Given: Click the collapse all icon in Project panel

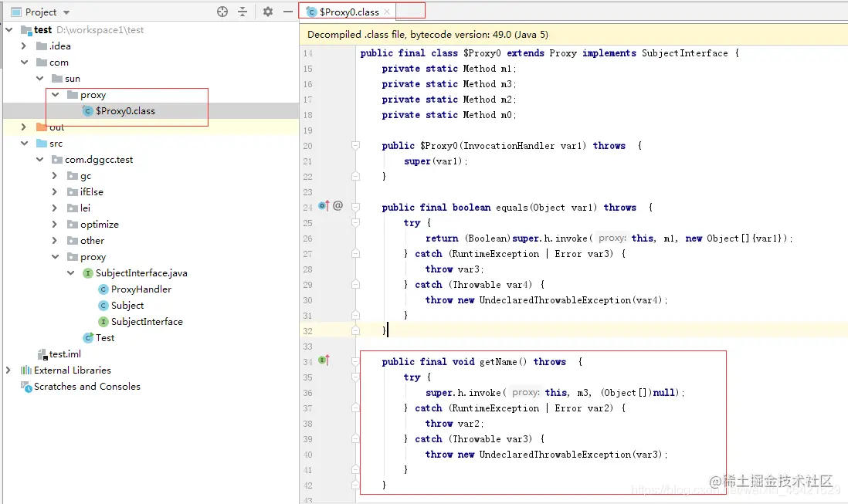Looking at the screenshot, I should click(243, 12).
